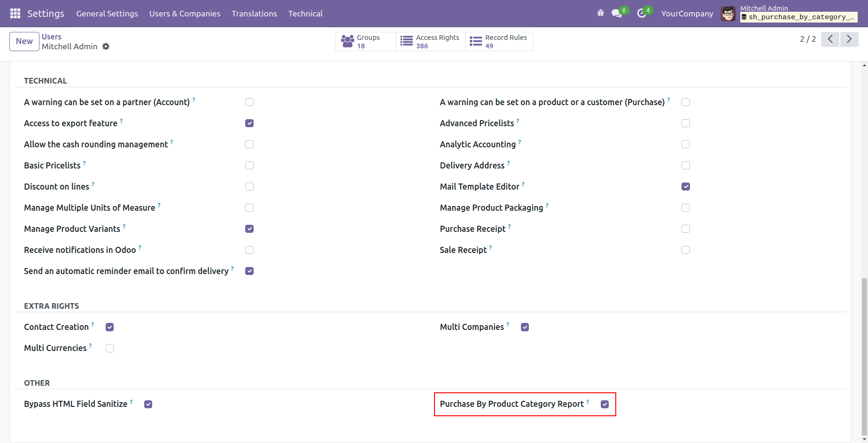Show help tooltip for Contact Creation
This screenshot has height=443, width=868.
pyautogui.click(x=93, y=324)
